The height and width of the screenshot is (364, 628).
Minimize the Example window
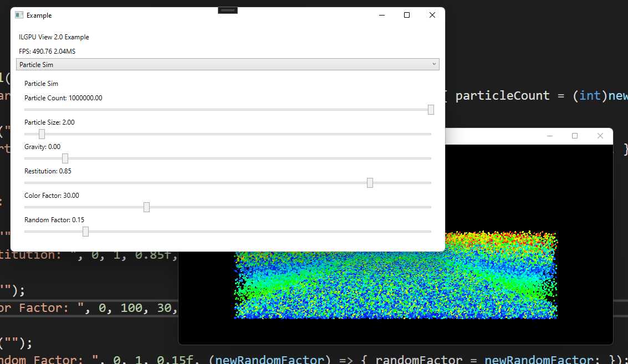coord(382,15)
